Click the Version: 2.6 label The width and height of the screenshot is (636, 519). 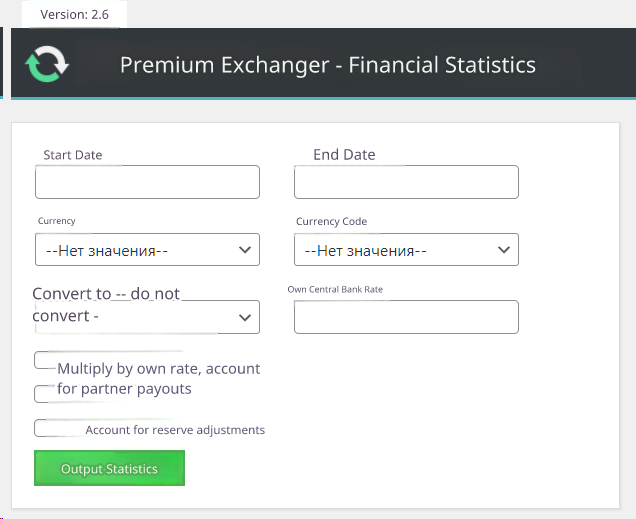75,15
